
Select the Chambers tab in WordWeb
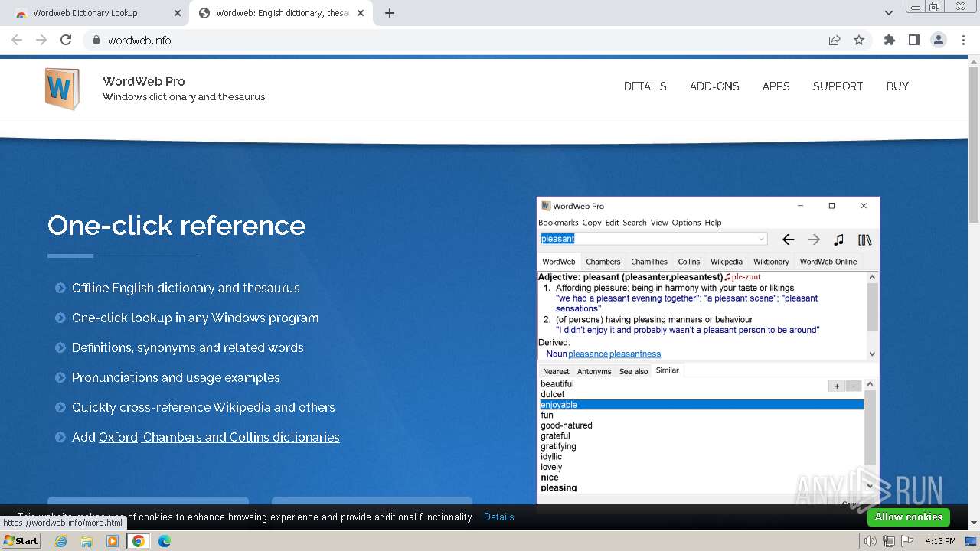[603, 262]
